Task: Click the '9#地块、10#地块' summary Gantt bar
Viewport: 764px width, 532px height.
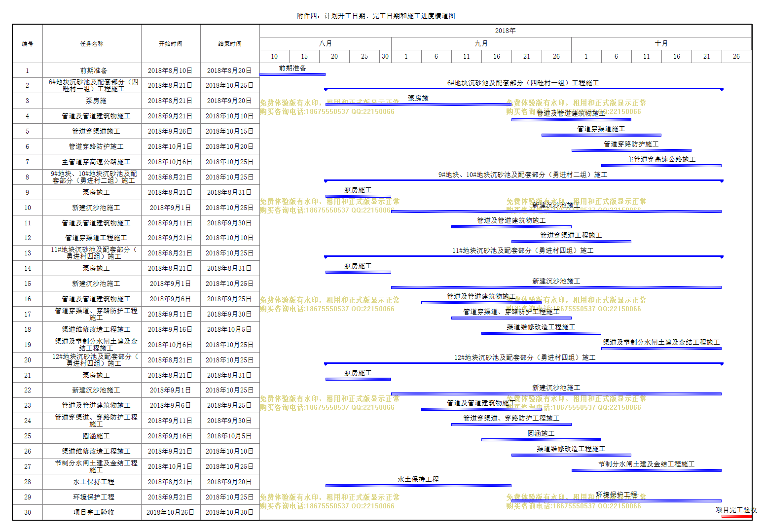Action: tap(523, 181)
